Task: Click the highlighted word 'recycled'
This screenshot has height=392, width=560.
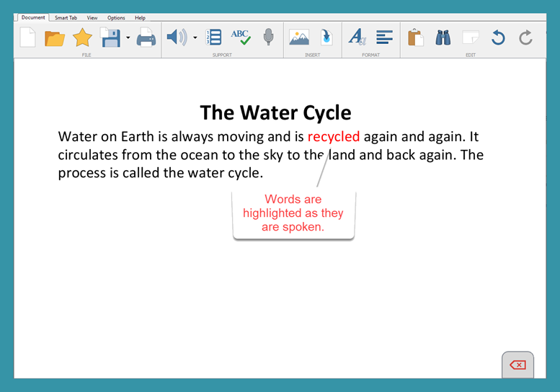Action: pyautogui.click(x=333, y=137)
